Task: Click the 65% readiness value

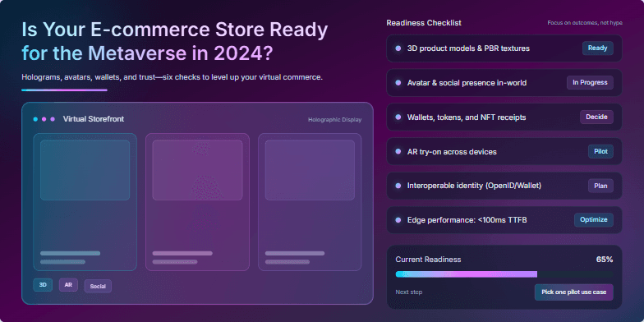Action: (605, 260)
